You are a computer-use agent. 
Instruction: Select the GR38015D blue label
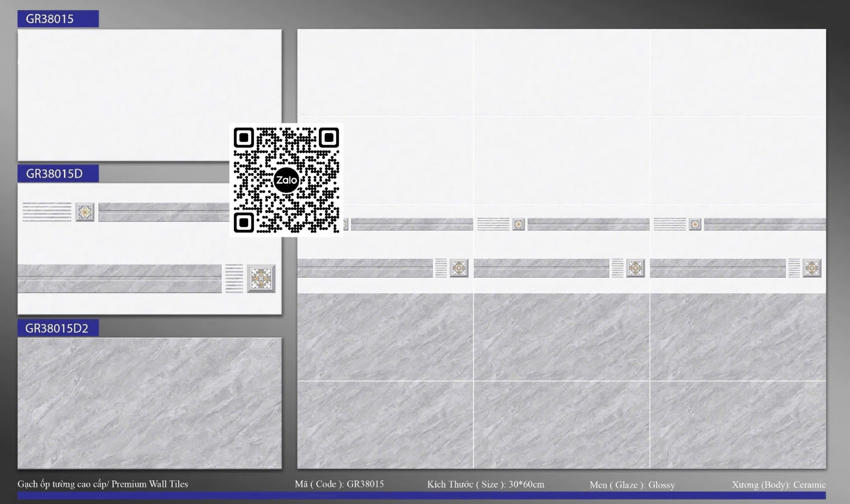[58, 174]
